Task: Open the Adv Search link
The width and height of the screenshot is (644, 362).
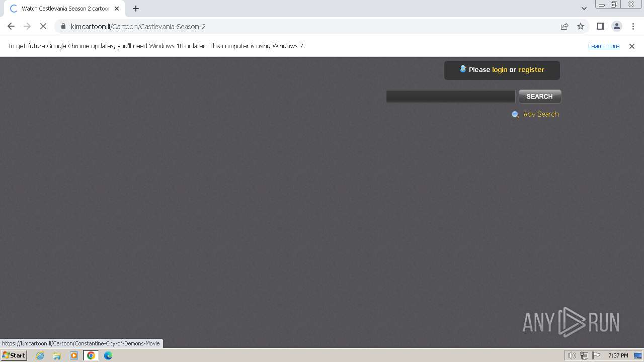Action: tap(541, 114)
